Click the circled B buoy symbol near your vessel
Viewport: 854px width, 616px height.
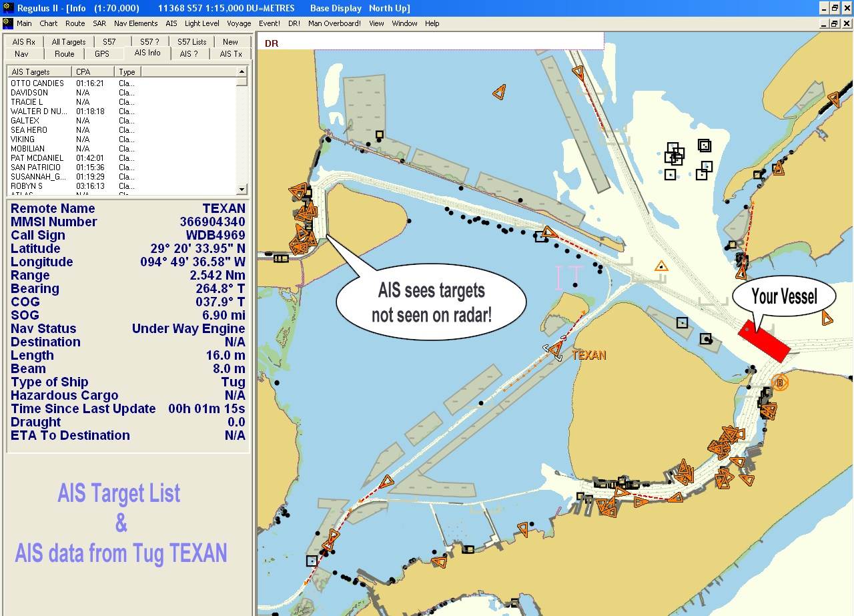point(779,382)
